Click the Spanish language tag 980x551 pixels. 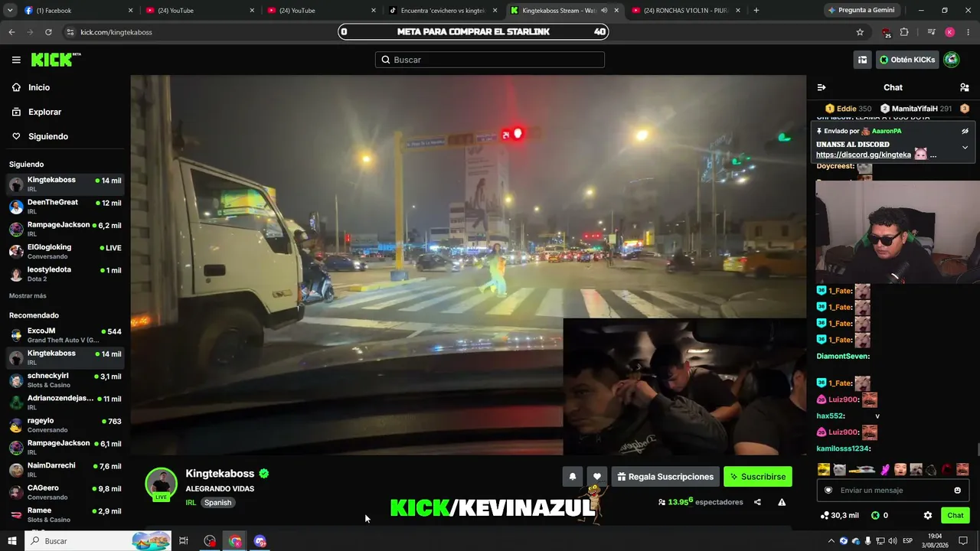pyautogui.click(x=217, y=503)
